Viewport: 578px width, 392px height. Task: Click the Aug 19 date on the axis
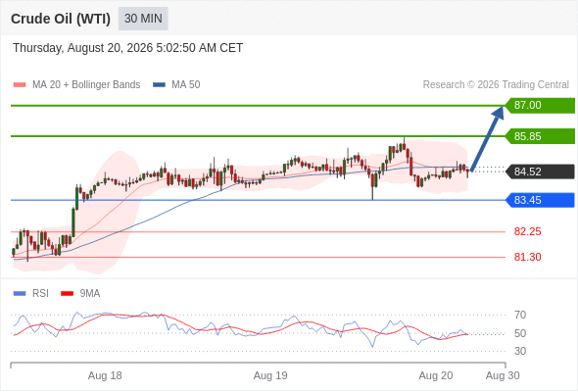click(x=270, y=375)
